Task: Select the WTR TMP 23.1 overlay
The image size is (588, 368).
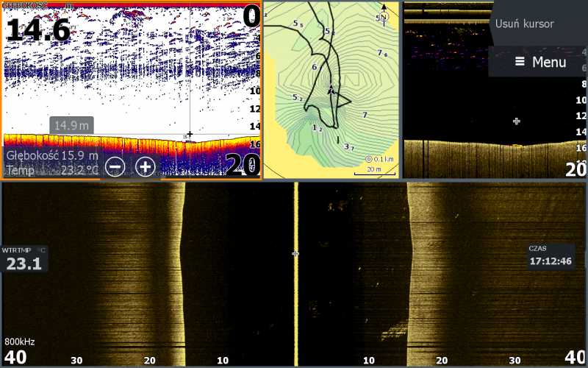Action: point(24,259)
